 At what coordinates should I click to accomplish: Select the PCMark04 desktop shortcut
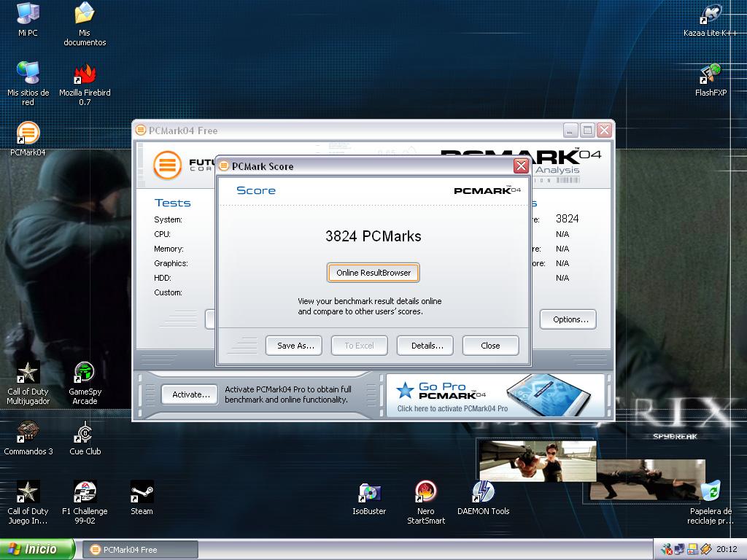click(x=28, y=139)
